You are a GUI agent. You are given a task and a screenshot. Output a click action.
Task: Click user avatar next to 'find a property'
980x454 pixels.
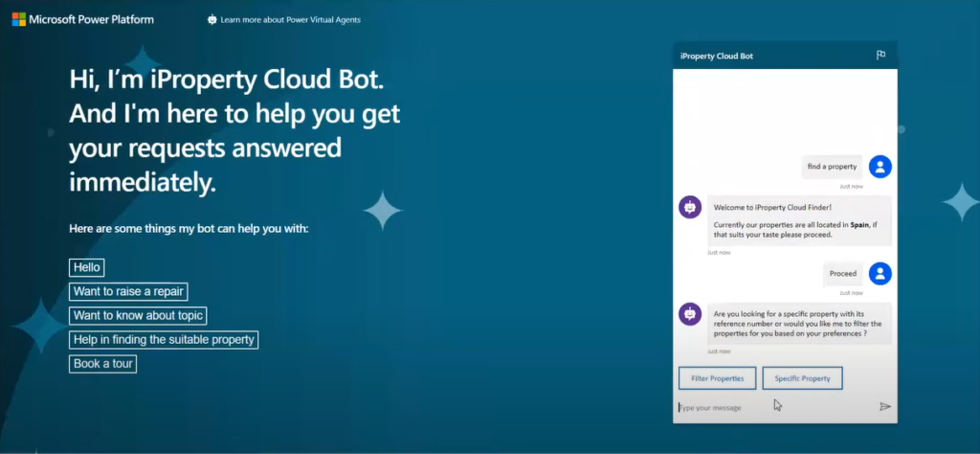(x=880, y=167)
